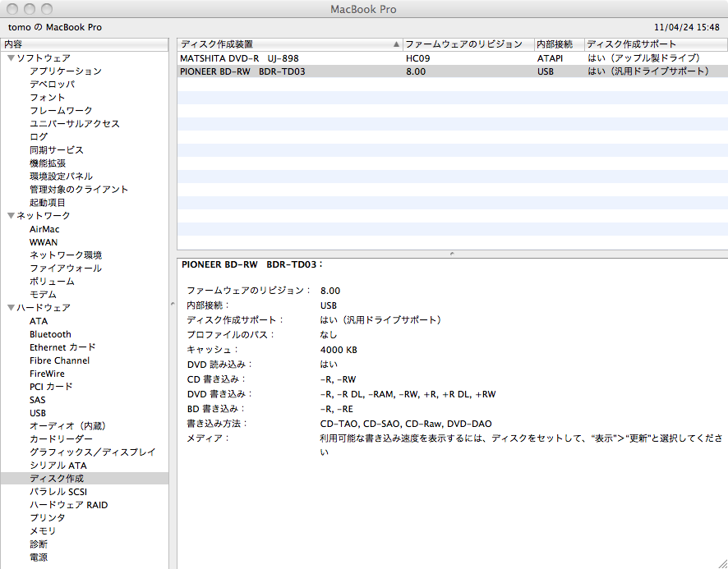
Task: Select 診断 in the sidebar
Action: [39, 544]
